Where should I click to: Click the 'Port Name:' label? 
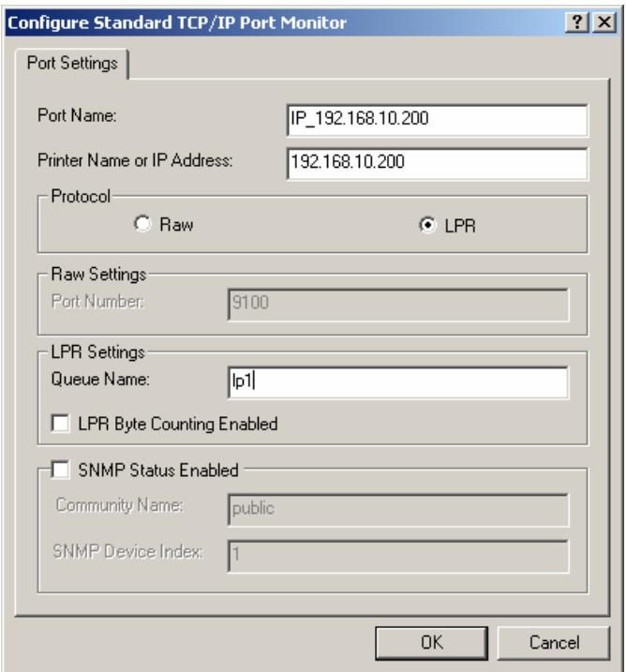pyautogui.click(x=77, y=115)
